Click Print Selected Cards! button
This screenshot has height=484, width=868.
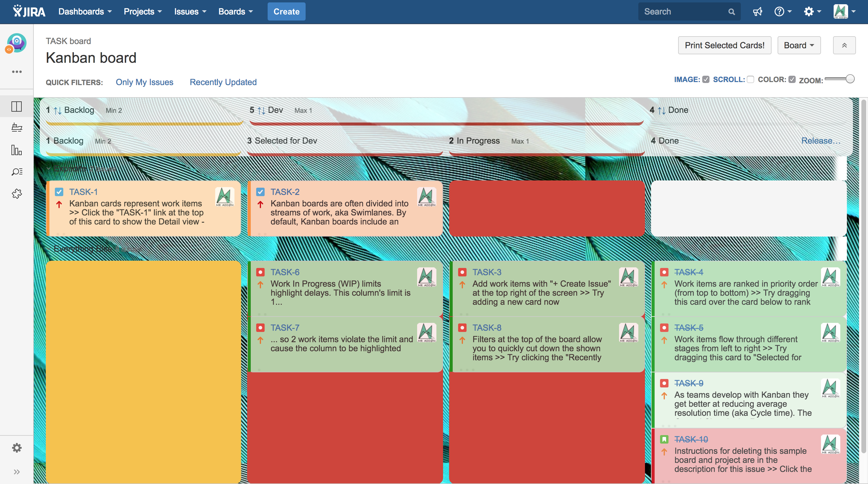[725, 45]
